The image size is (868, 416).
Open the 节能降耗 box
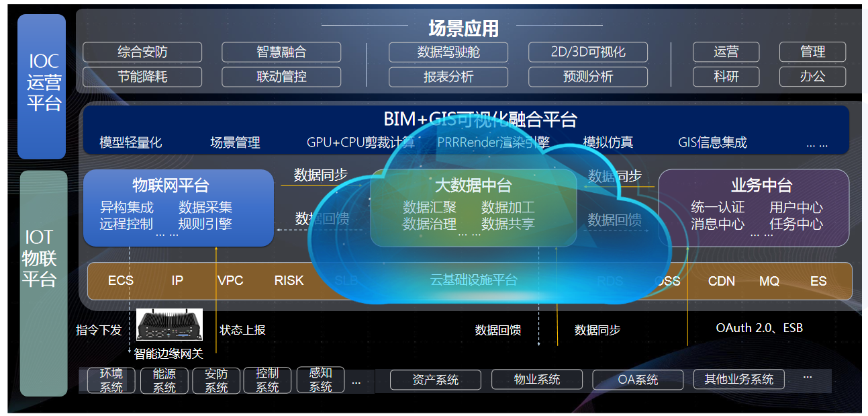tap(142, 77)
